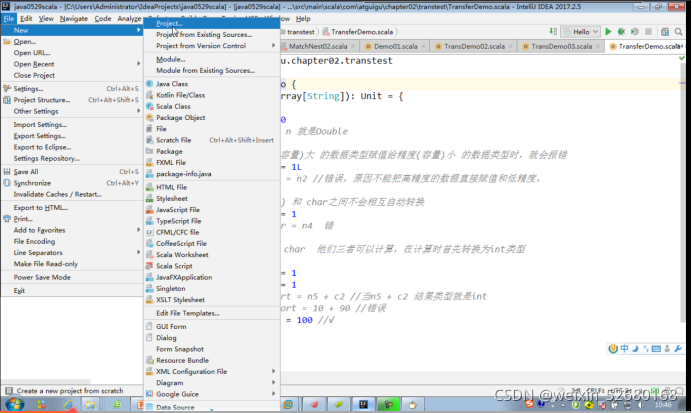Expand Line Separators submenu
The width and height of the screenshot is (692, 413).
72,253
